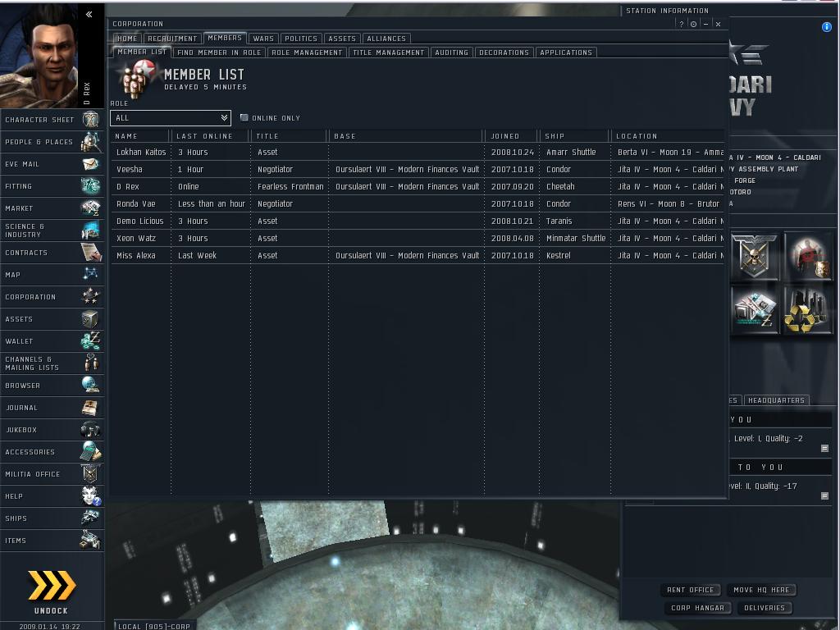This screenshot has height=630, width=840.
Task: Open the Help sidebar icon
Action: (x=90, y=496)
